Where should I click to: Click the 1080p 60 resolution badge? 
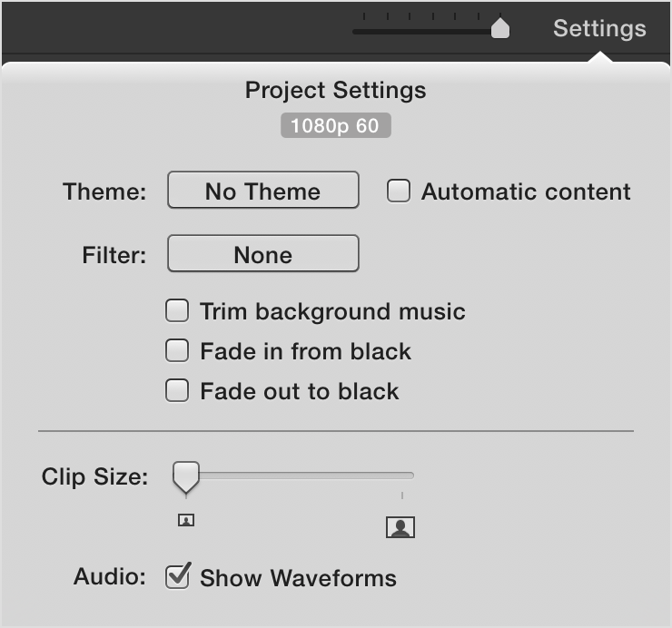point(335,125)
